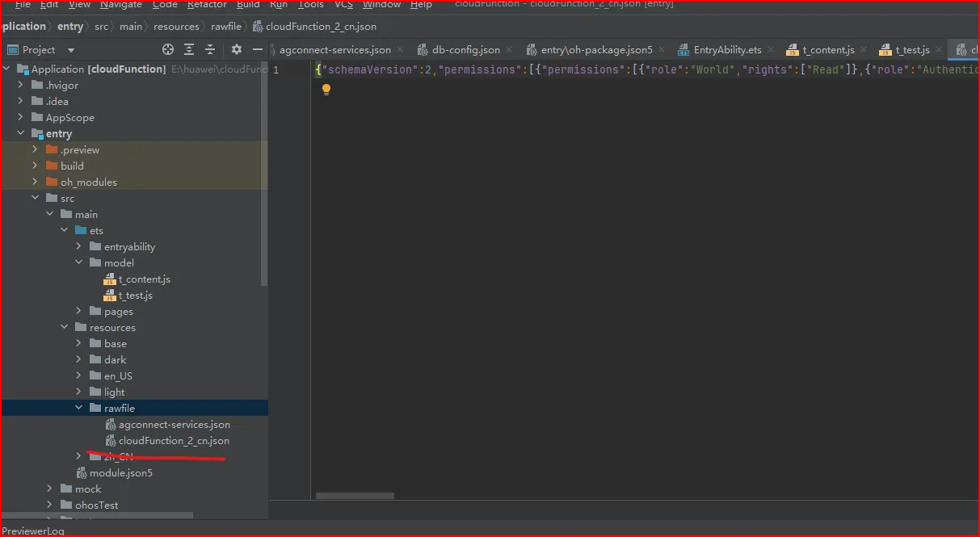Close the db-config.json tab
The image size is (980, 537).
pos(510,50)
